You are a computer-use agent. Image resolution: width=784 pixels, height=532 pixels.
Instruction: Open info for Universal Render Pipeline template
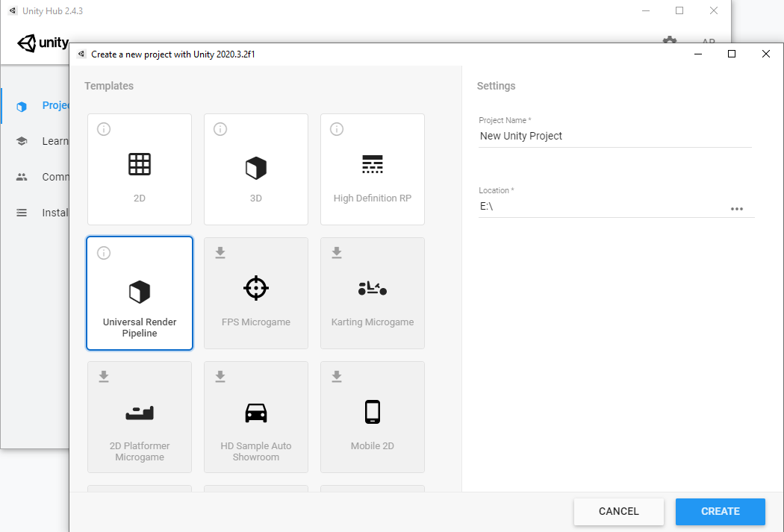pyautogui.click(x=104, y=253)
